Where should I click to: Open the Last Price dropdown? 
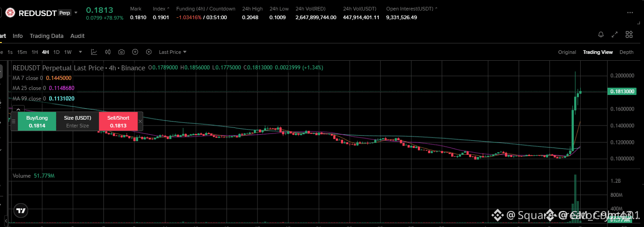point(173,52)
